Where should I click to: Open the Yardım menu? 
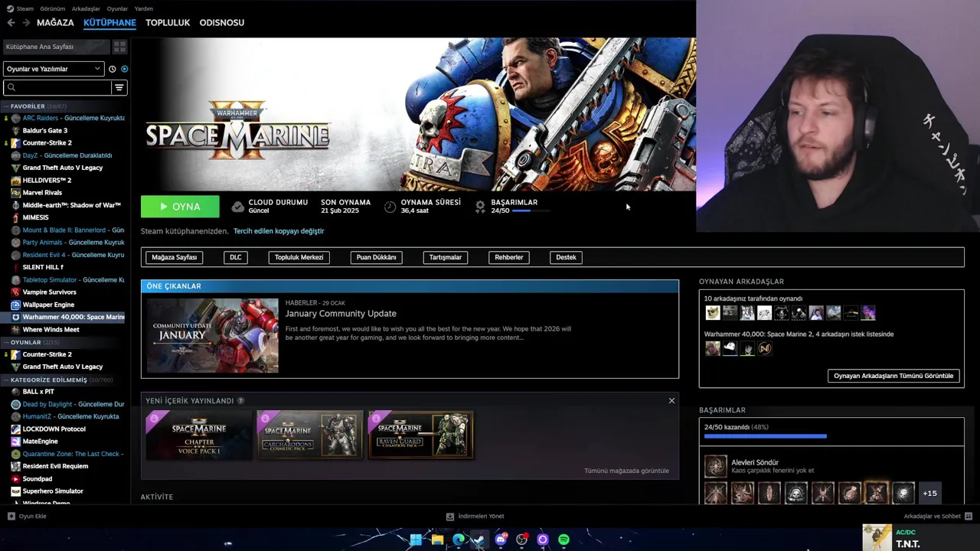pyautogui.click(x=144, y=8)
